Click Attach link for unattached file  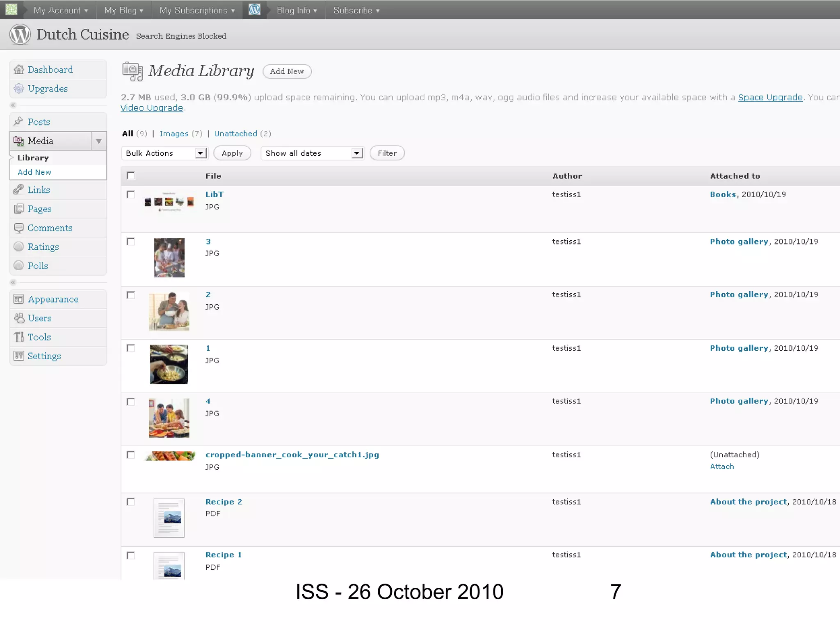click(x=722, y=467)
